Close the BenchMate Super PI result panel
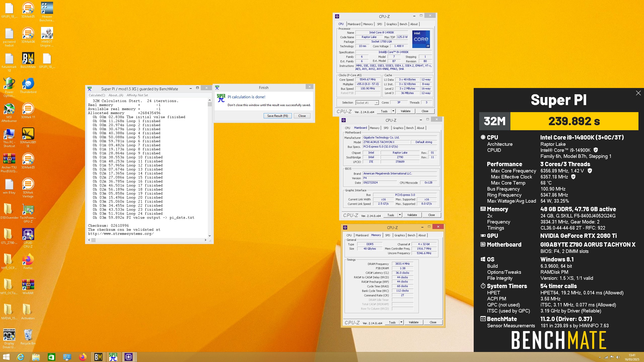Image resolution: width=644 pixels, height=362 pixels. (638, 93)
